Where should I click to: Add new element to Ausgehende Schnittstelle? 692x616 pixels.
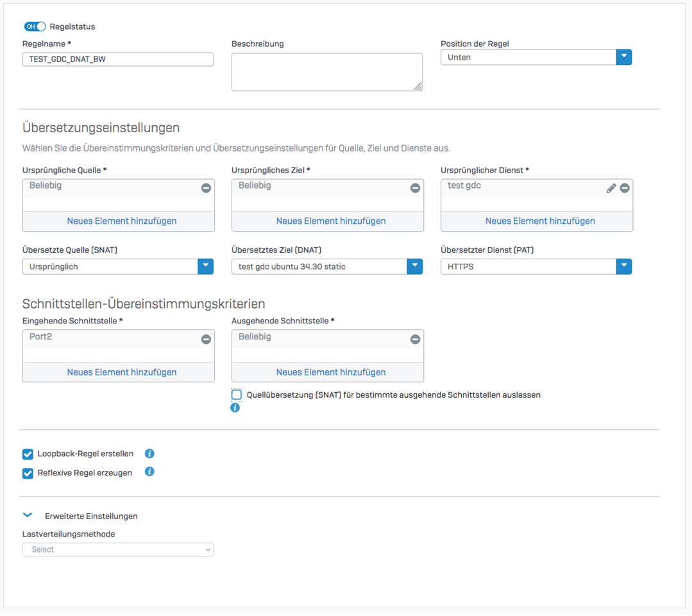331,372
